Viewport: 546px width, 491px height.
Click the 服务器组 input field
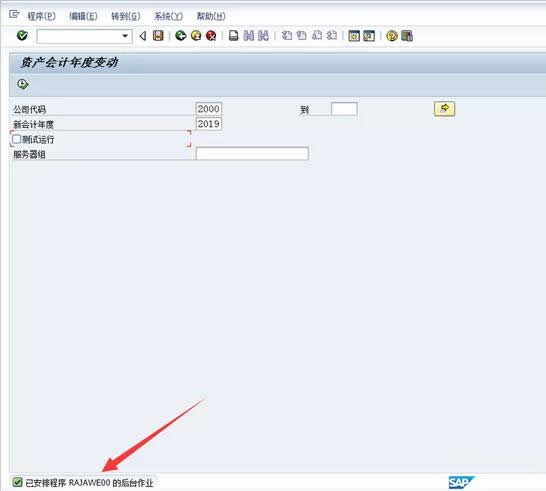point(252,154)
